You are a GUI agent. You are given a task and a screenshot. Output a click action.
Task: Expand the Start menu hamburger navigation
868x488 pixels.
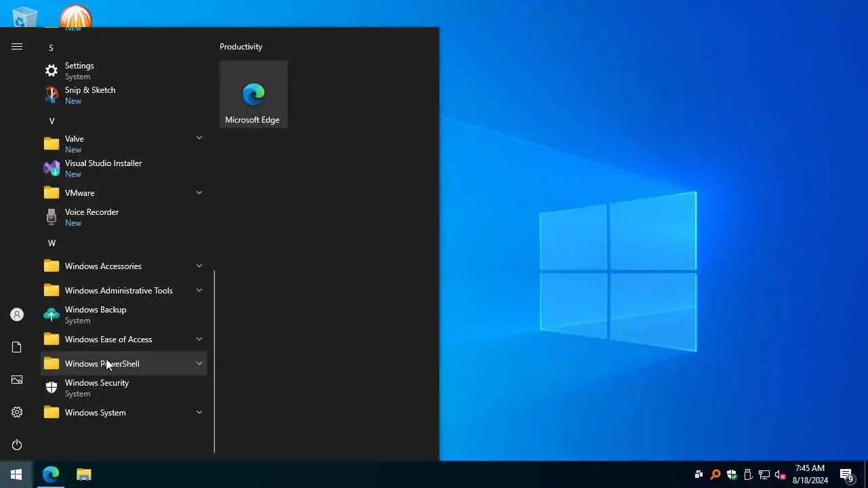point(17,47)
